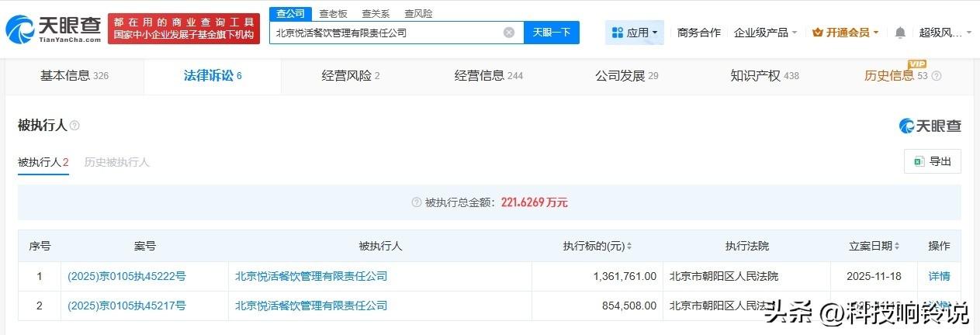Click 详情 for case 45222
The height and width of the screenshot is (335, 980).
click(x=939, y=276)
